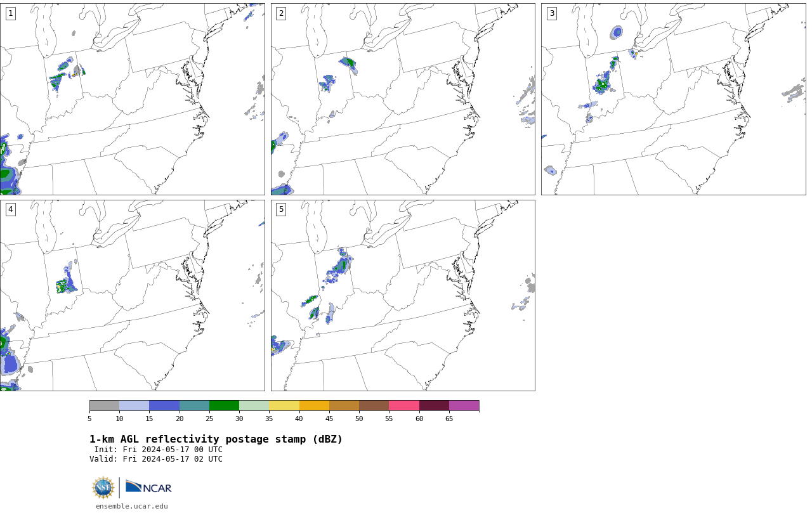
Task: Click the light blue 10-15 dBZ swatch
Action: click(134, 406)
